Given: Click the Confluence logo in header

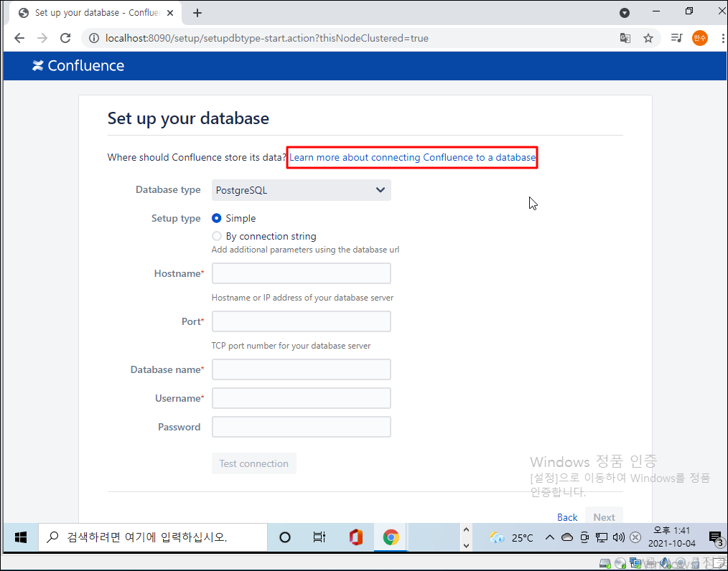Looking at the screenshot, I should [x=78, y=65].
